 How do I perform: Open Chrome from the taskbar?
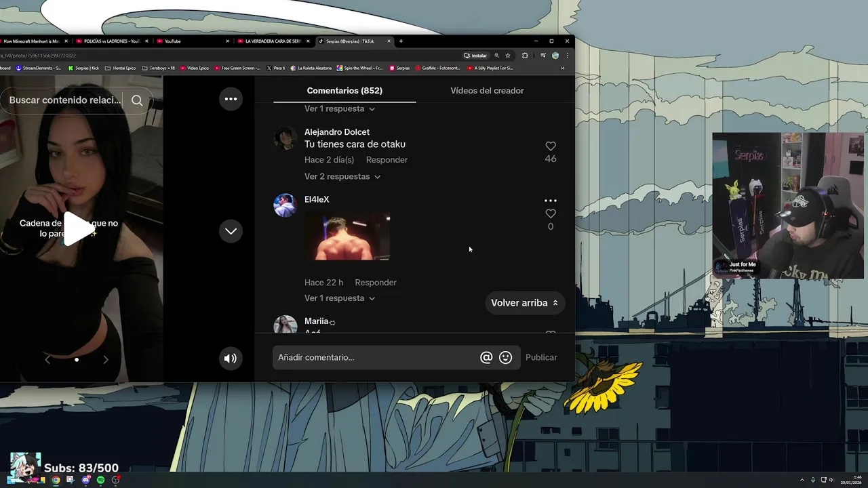click(x=56, y=480)
